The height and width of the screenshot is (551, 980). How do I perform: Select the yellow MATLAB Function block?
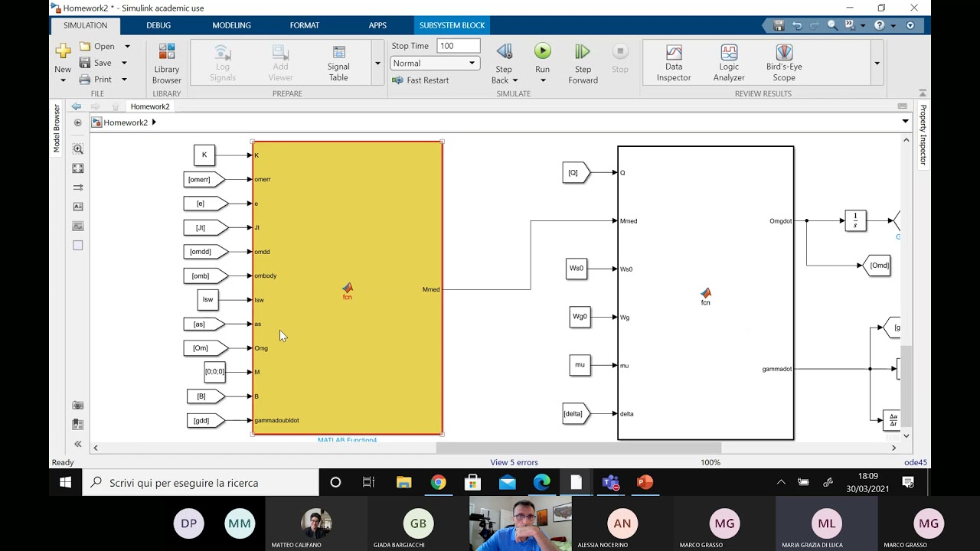pos(348,288)
